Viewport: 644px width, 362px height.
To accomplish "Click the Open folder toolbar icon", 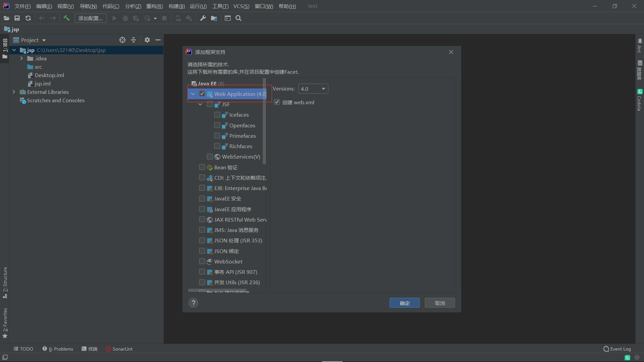I will [x=6, y=18].
